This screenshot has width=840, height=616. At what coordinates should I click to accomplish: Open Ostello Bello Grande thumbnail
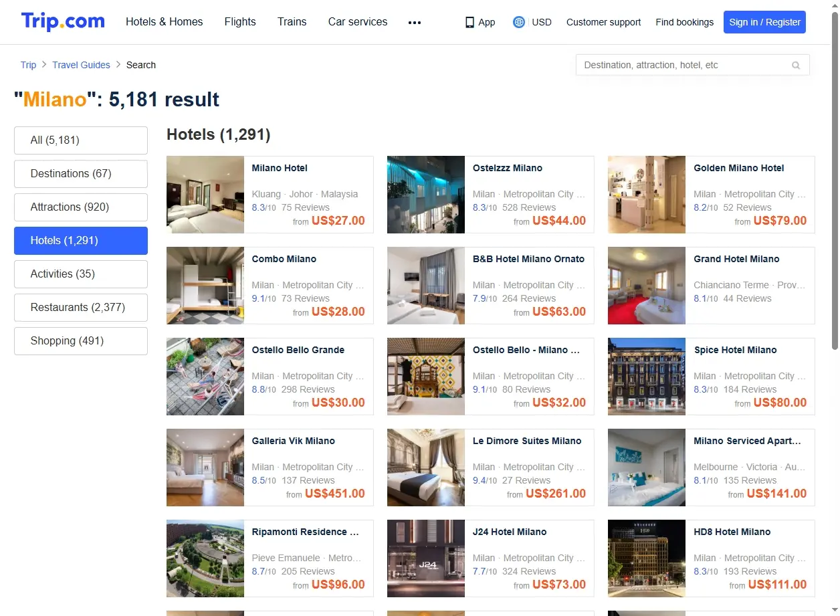[205, 377]
